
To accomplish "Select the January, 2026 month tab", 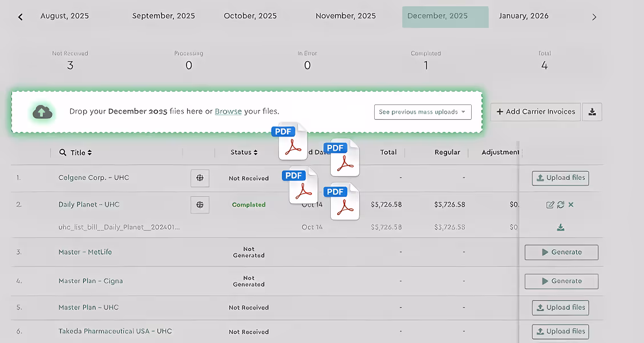I will coord(524,16).
